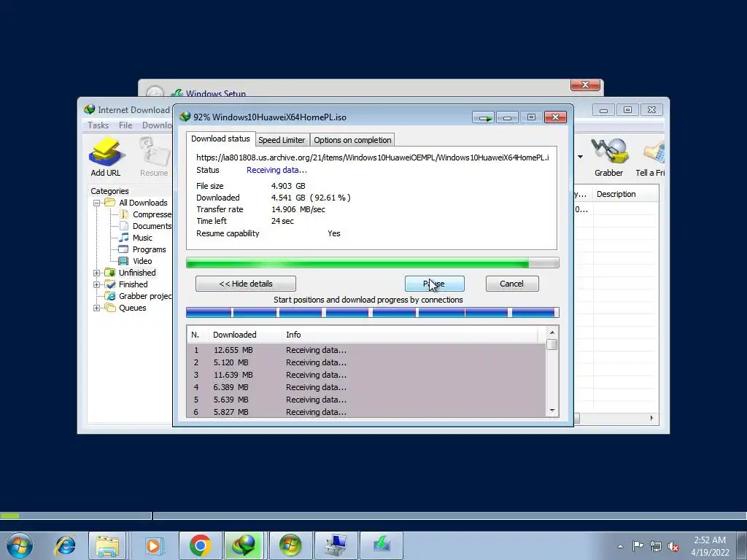The height and width of the screenshot is (560, 747).
Task: Collapse the All Downloads tree node
Action: 97,203
